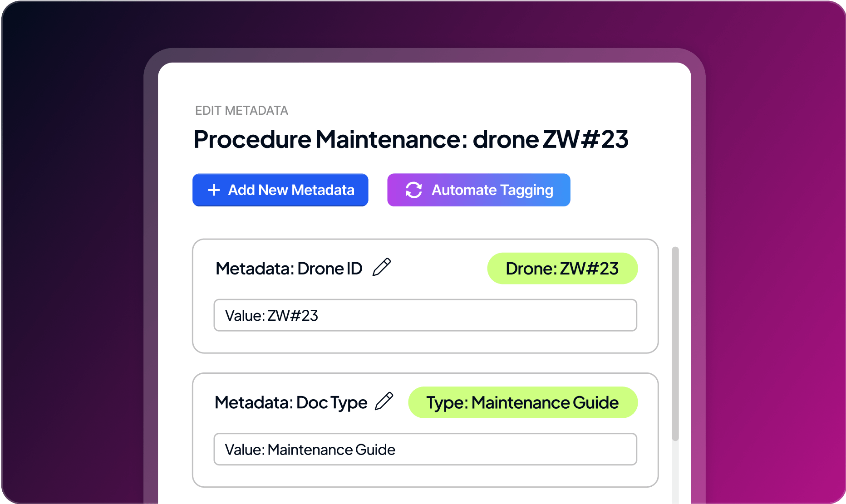
Task: Edit the Drone ID metadata with pencil icon
Action: (x=382, y=267)
